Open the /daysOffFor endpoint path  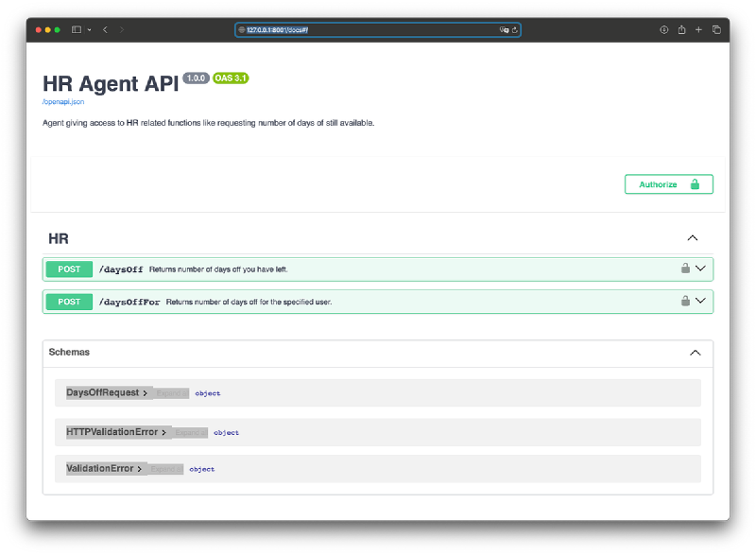click(x=129, y=303)
